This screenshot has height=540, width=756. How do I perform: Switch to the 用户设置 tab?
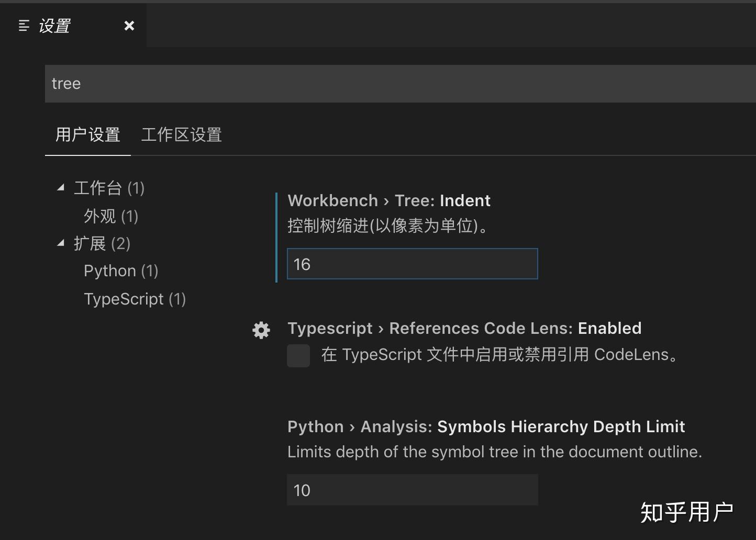coord(88,135)
